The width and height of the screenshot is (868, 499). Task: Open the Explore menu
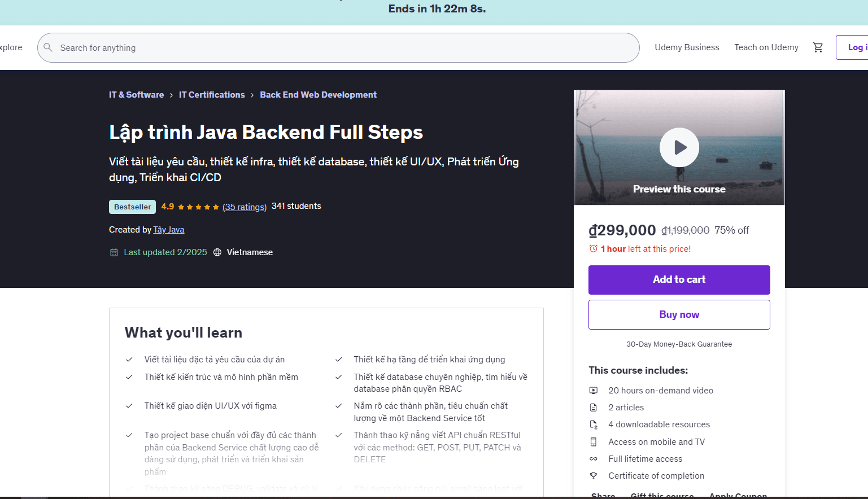pyautogui.click(x=11, y=47)
